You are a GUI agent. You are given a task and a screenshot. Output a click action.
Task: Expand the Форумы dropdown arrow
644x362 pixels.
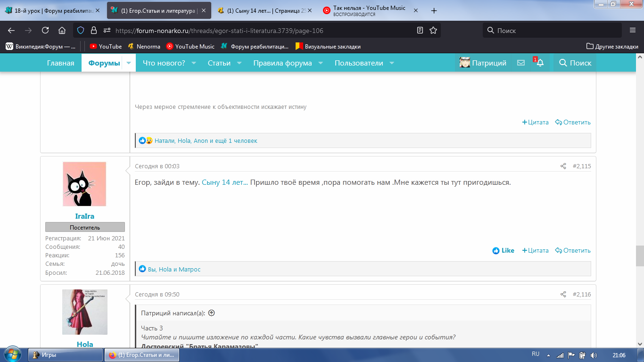(129, 63)
